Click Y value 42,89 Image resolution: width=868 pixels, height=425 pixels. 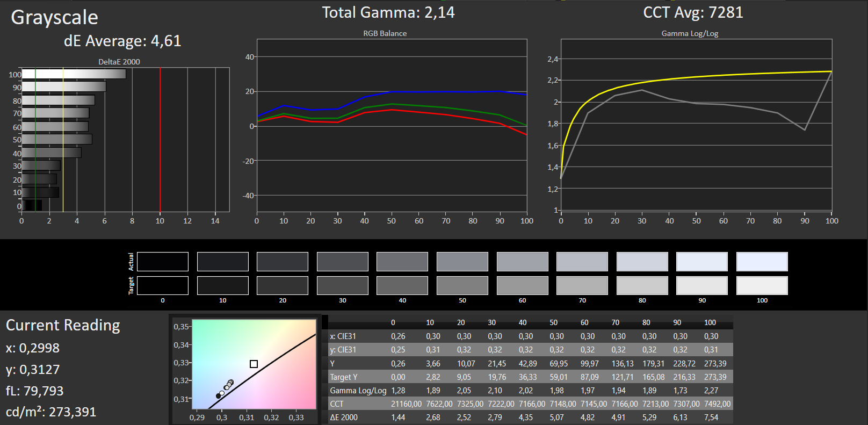pos(528,364)
